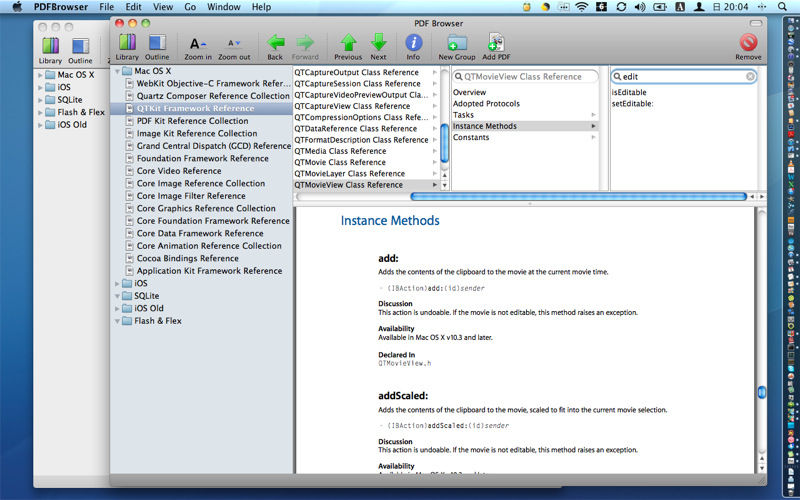Open the Info panel icon
The height and width of the screenshot is (500, 800).
click(x=413, y=43)
